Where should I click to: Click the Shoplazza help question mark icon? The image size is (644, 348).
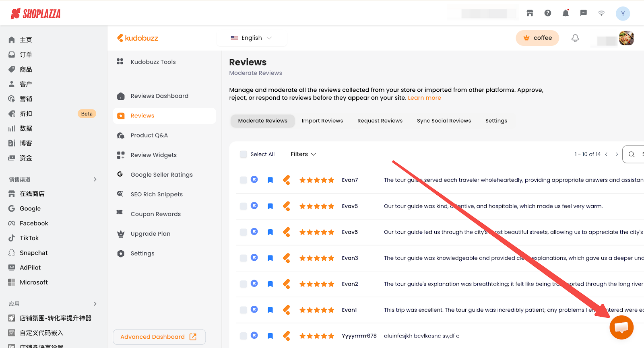coord(548,13)
